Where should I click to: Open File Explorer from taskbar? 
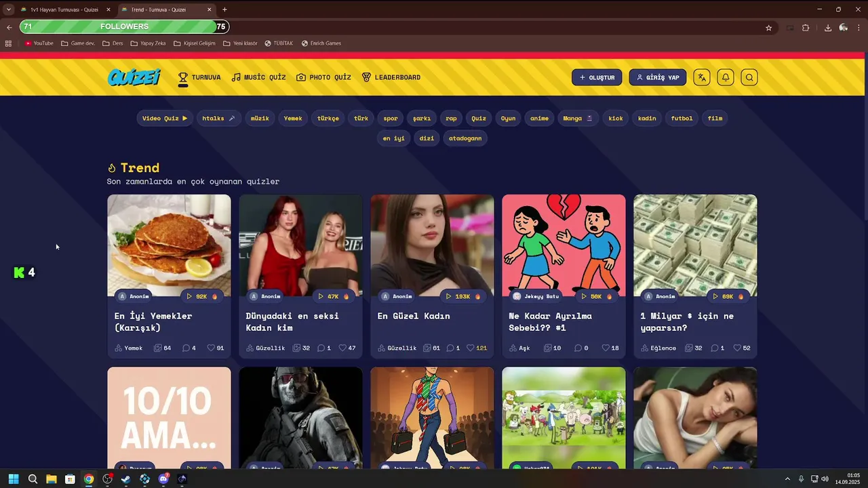51,479
